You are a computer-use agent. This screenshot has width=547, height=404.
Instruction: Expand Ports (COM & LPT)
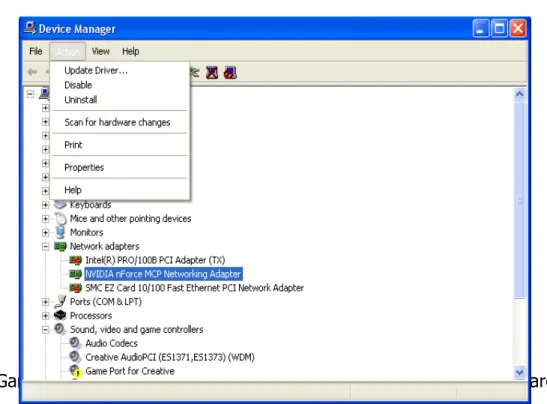[x=45, y=302]
